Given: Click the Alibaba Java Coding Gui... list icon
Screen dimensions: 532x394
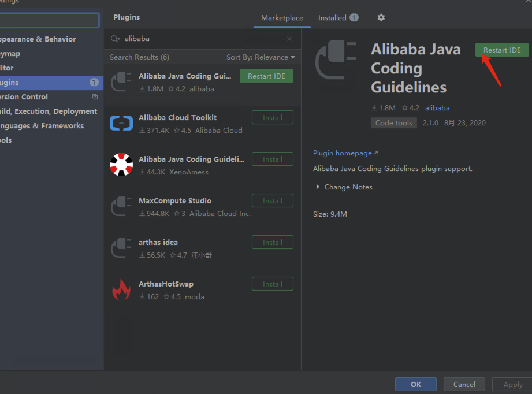Looking at the screenshot, I should point(121,82).
